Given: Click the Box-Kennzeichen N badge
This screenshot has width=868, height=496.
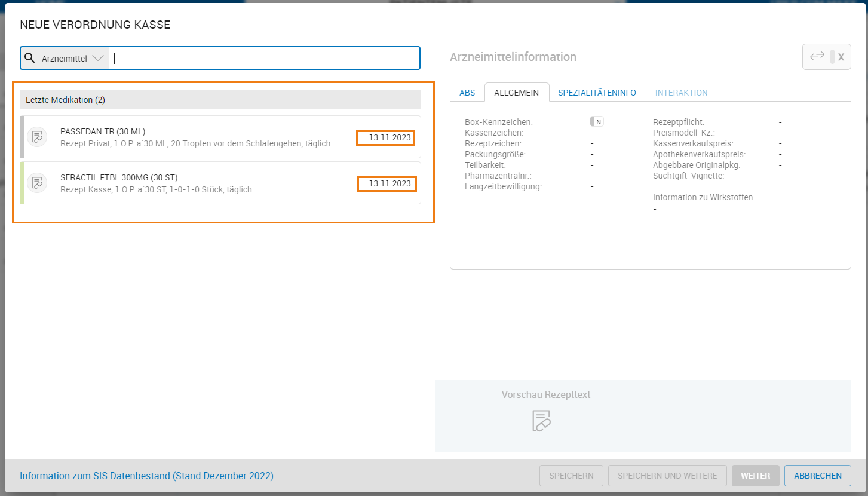Looking at the screenshot, I should pyautogui.click(x=597, y=121).
